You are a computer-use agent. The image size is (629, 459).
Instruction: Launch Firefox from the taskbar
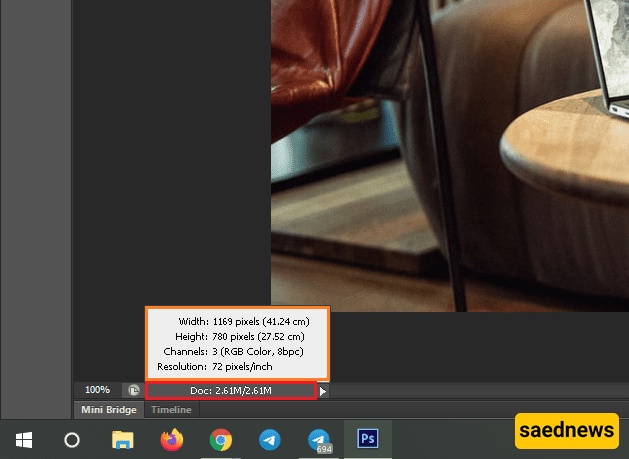point(172,439)
